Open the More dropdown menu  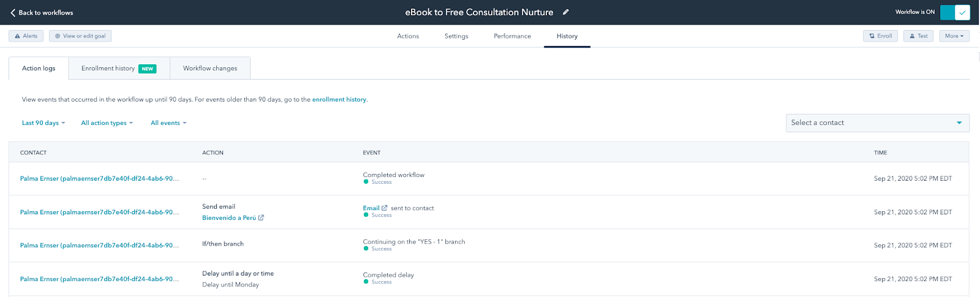point(954,36)
